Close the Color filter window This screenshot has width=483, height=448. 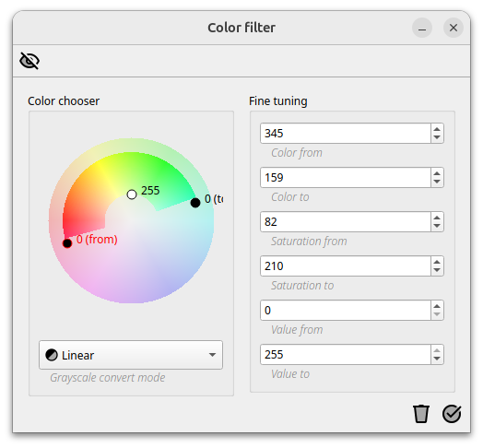point(454,28)
